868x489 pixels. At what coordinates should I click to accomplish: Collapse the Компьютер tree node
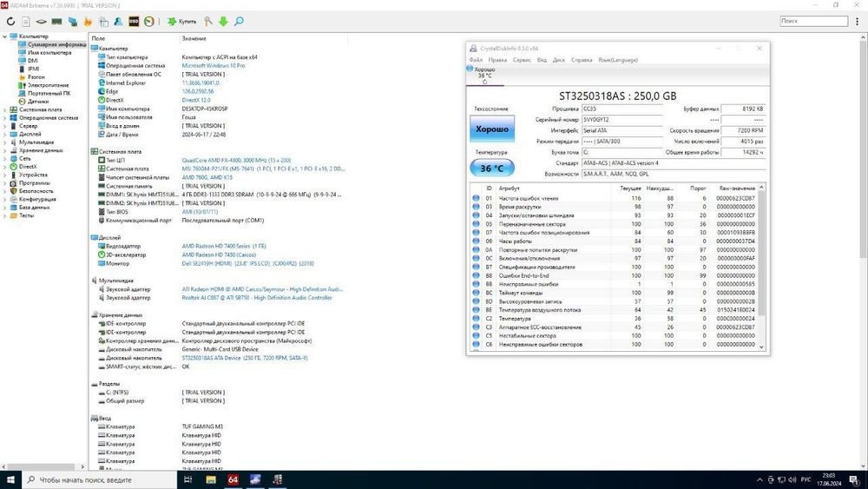(4, 36)
